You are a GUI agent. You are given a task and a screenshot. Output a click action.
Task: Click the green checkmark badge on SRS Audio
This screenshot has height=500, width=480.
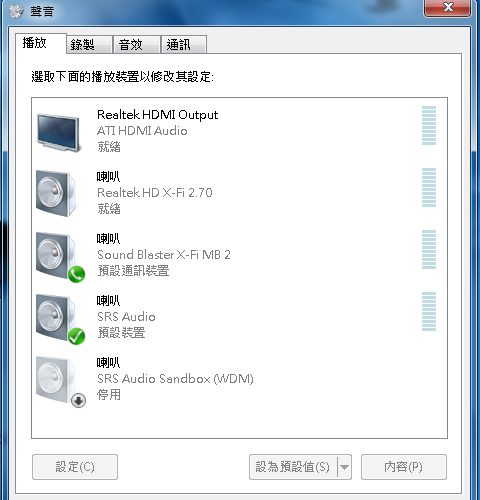point(77,336)
